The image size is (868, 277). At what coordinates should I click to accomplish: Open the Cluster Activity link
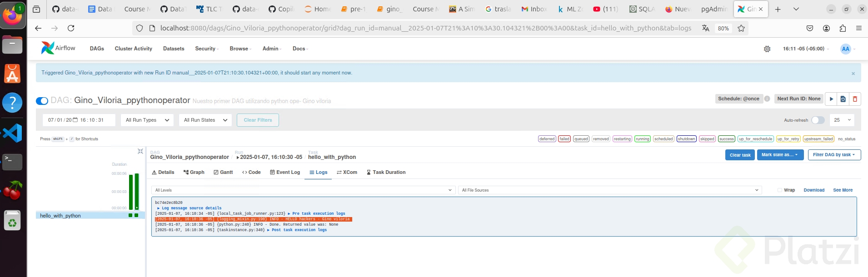[133, 49]
